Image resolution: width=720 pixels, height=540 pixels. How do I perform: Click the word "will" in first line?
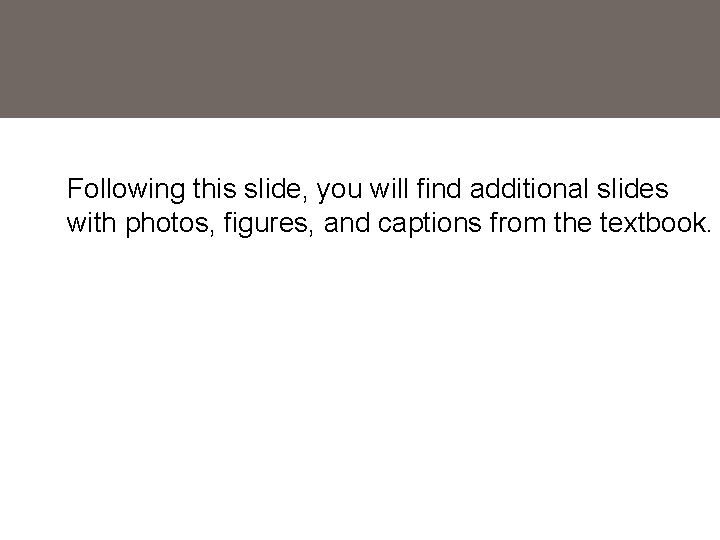coord(394,189)
